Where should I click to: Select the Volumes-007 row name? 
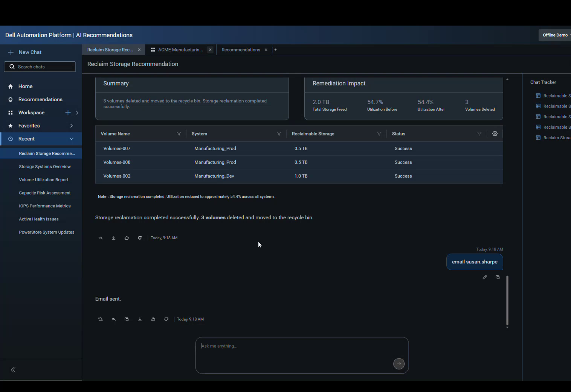(117, 149)
